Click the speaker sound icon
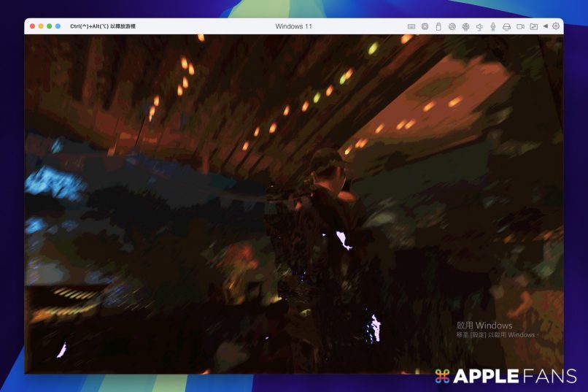The width and height of the screenshot is (588, 392). click(x=479, y=26)
